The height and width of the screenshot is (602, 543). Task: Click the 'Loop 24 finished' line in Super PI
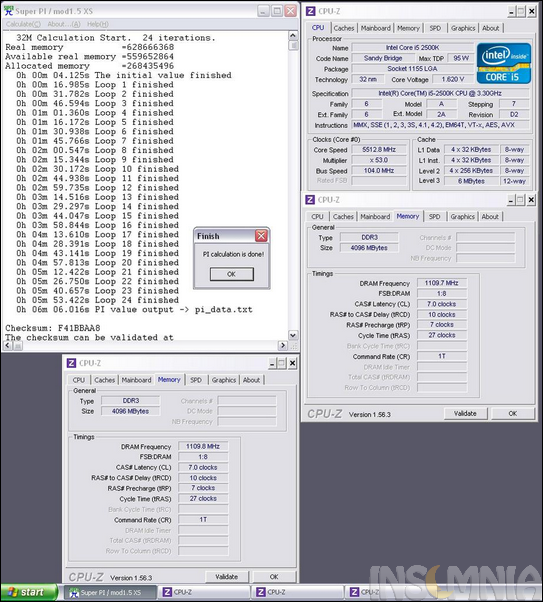(x=97, y=300)
